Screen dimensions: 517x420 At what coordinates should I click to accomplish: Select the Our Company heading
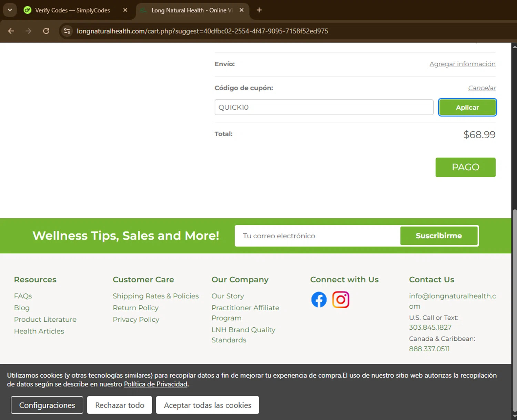pos(240,279)
